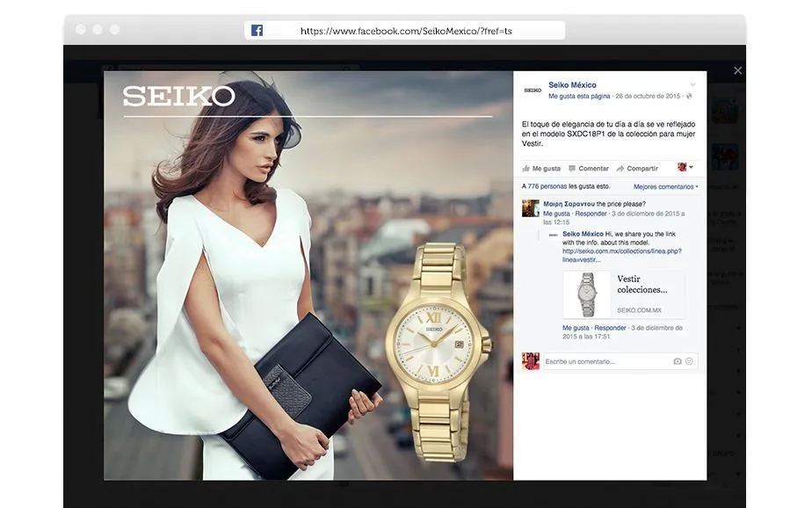Open the profile identity selector dropdown
Viewport: 812px width, 508px height.
click(x=685, y=167)
